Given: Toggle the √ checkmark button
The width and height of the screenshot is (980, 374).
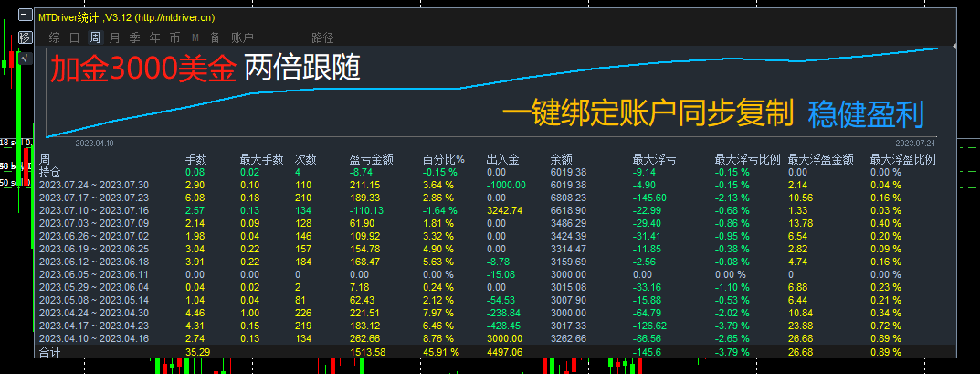Looking at the screenshot, I should pos(26,59).
